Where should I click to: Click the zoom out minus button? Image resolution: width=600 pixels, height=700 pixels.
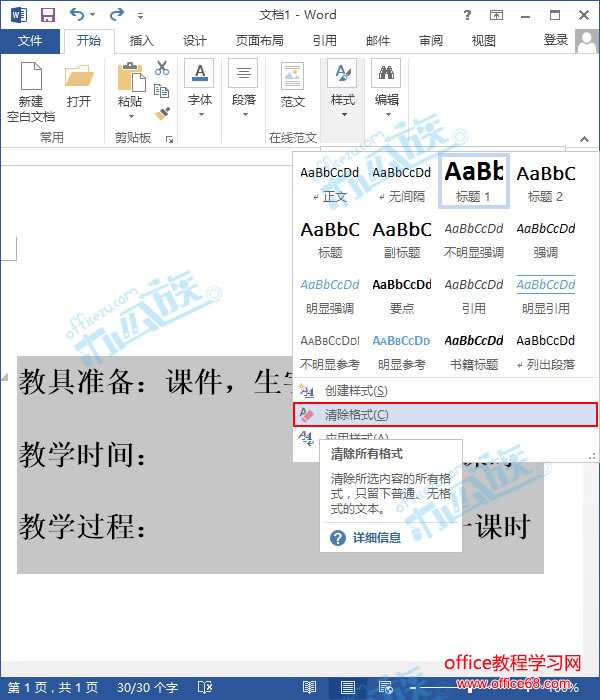click(413, 688)
